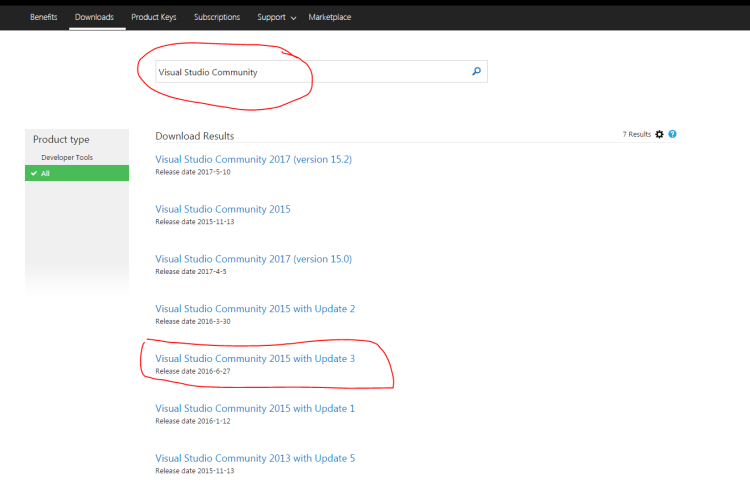Open Visual Studio Community 2015 with Update 1
This screenshot has height=486, width=750.
pyautogui.click(x=255, y=409)
